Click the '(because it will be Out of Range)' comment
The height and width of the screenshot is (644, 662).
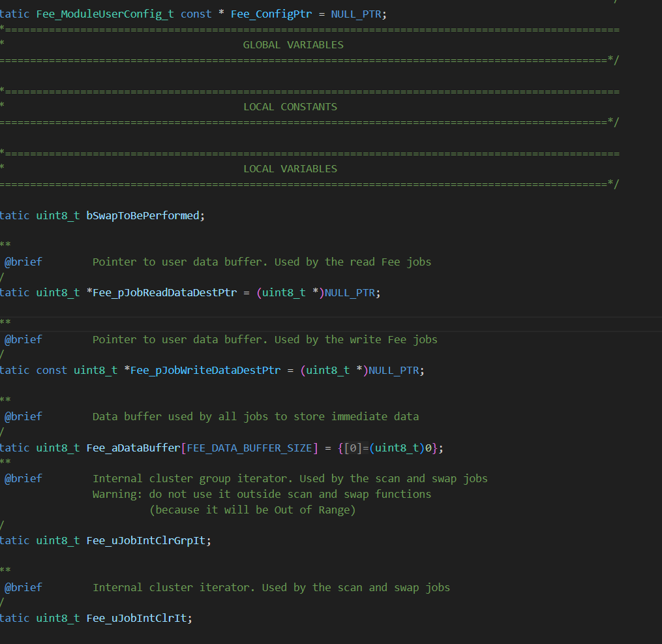[252, 510]
